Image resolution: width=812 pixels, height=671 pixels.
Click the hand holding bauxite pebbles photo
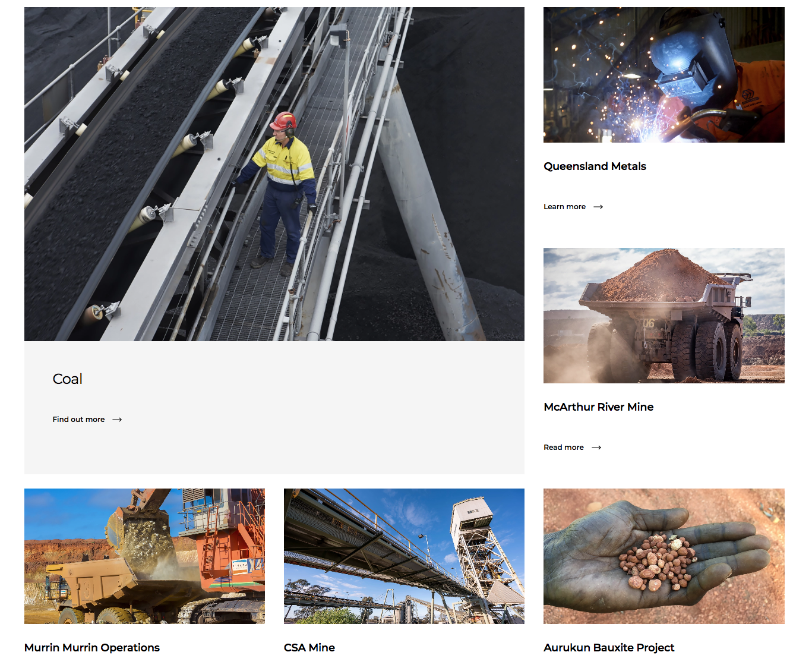(663, 556)
